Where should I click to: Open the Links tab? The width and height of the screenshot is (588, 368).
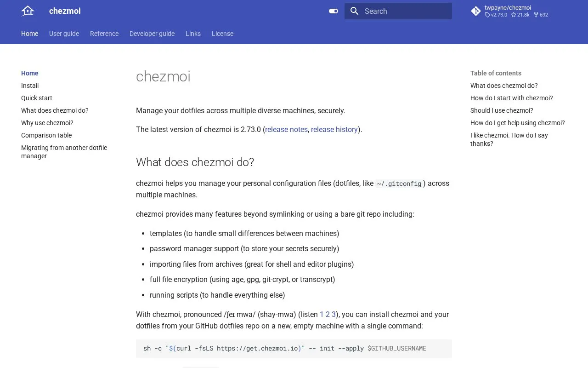click(x=193, y=34)
